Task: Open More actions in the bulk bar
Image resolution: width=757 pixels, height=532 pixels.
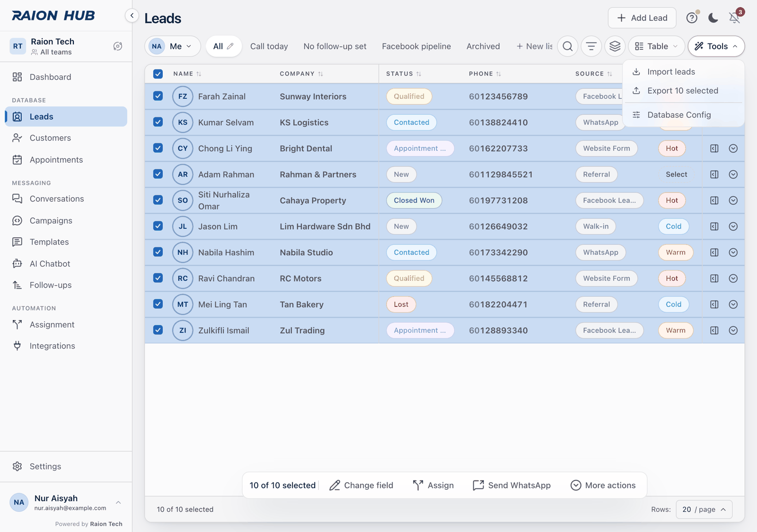Action: (x=603, y=485)
